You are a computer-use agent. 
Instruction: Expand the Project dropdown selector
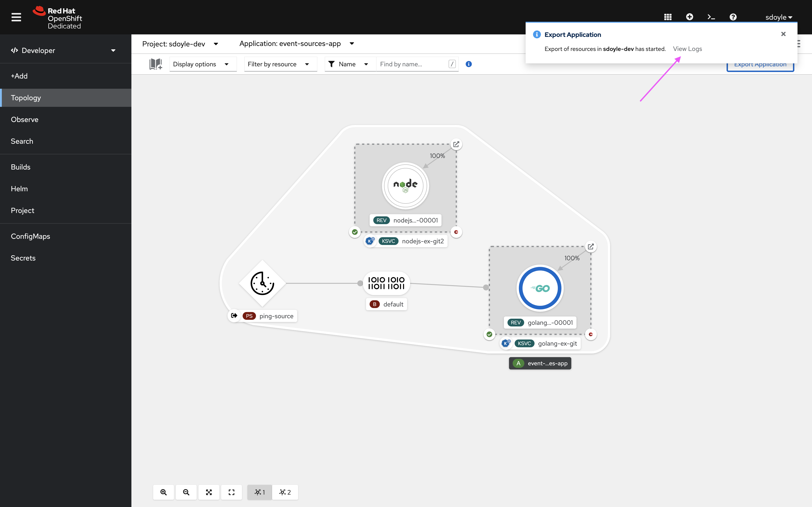(x=216, y=43)
